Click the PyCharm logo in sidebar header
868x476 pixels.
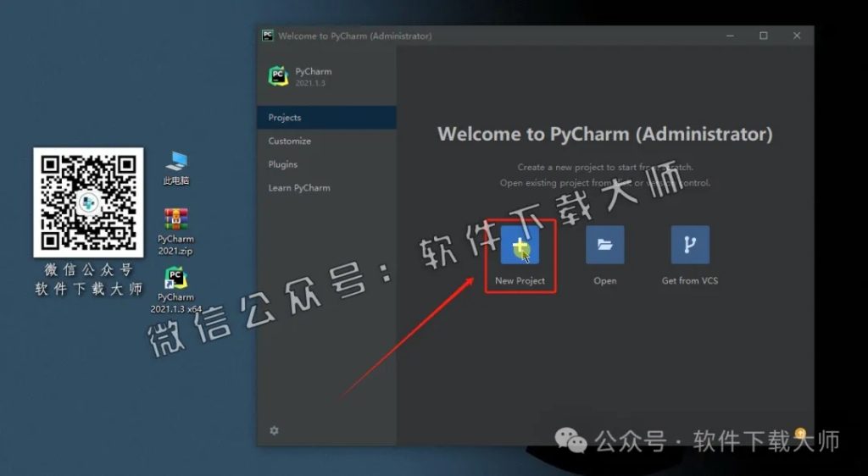[x=278, y=76]
